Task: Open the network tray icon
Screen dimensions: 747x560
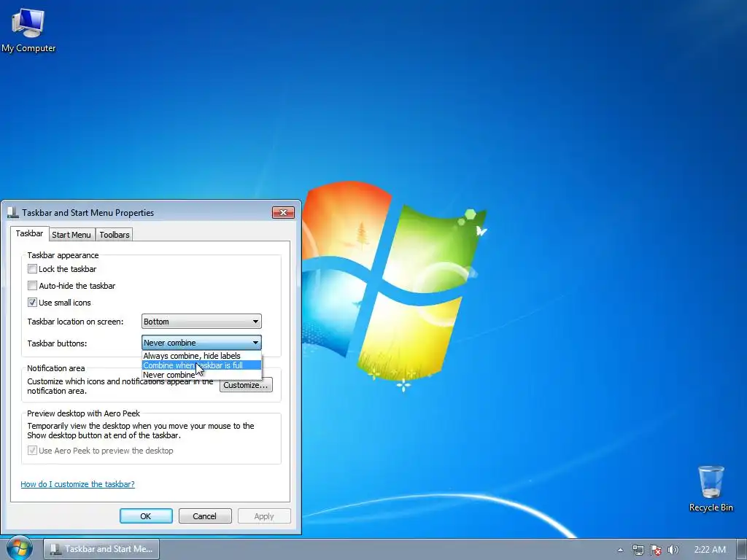Action: 638,550
